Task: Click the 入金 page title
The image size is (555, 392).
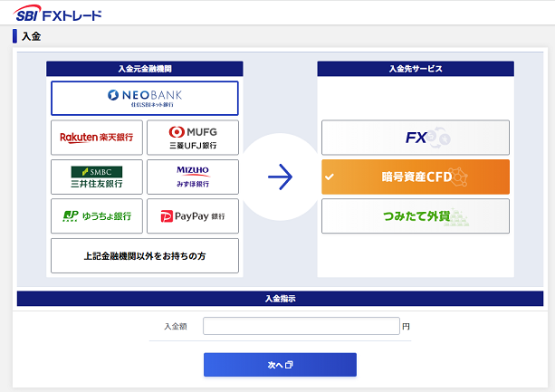Action: pos(31,36)
